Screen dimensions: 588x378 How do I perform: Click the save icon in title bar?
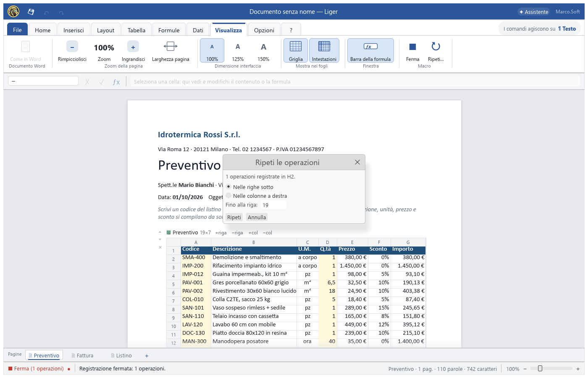[x=31, y=12]
